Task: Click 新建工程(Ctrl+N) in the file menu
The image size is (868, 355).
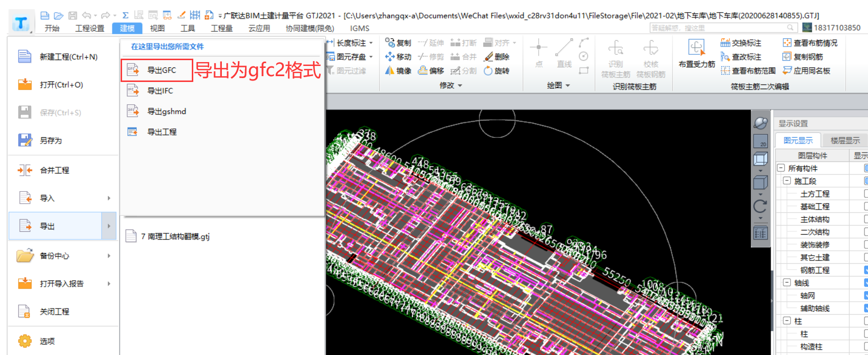Action: 63,57
